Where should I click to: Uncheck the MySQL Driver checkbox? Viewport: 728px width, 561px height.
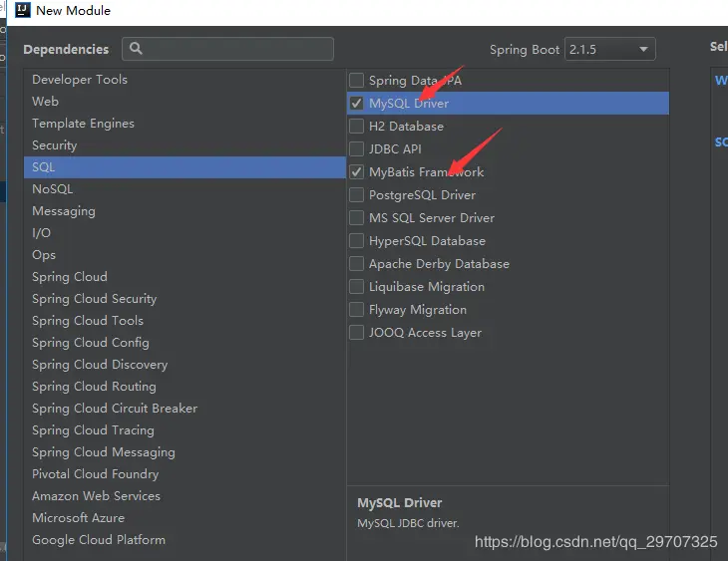tap(356, 103)
